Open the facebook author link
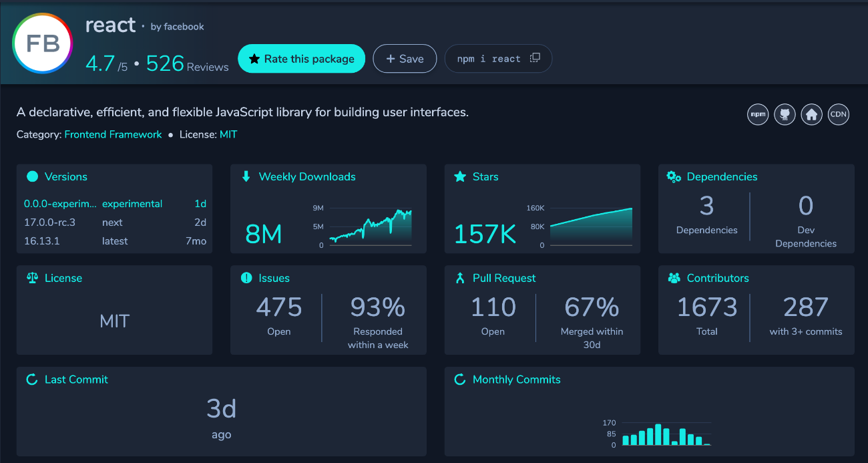The image size is (868, 463). (183, 27)
